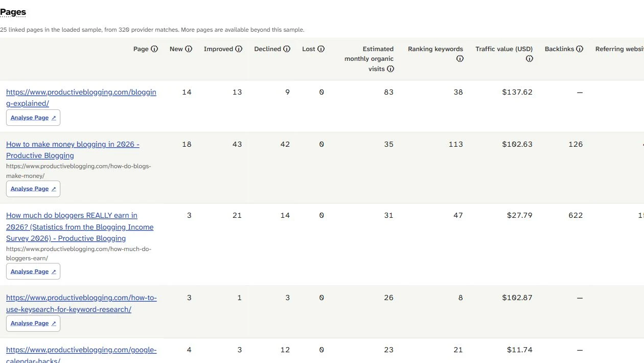The image size is (644, 363).
Task: Click traffic value $137.62
Action: point(517,92)
